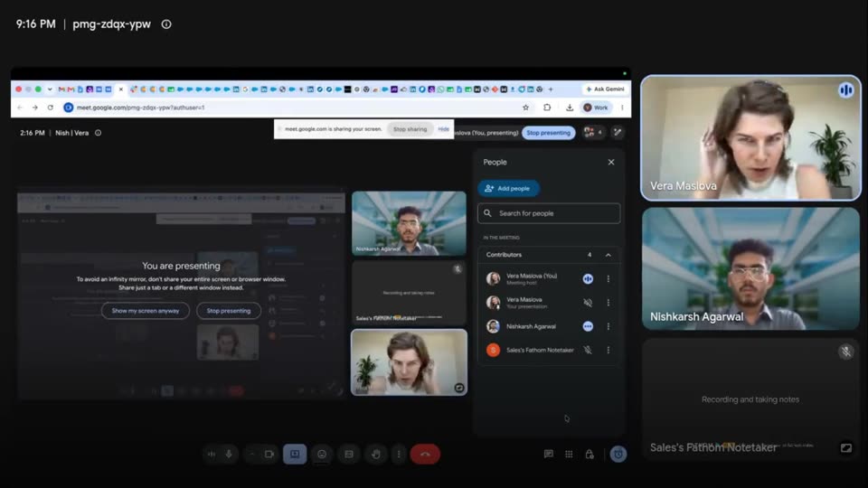This screenshot has width=868, height=488.
Task: Select the Sales's Fathom Notetaker participant name
Action: pos(540,351)
